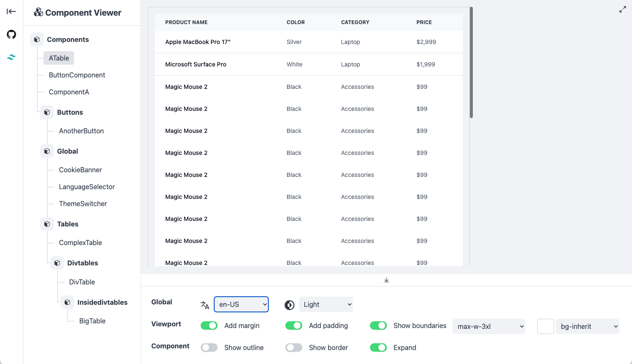The image size is (632, 364).
Task: Collapse the Insidedivtables tree group
Action: point(102,302)
